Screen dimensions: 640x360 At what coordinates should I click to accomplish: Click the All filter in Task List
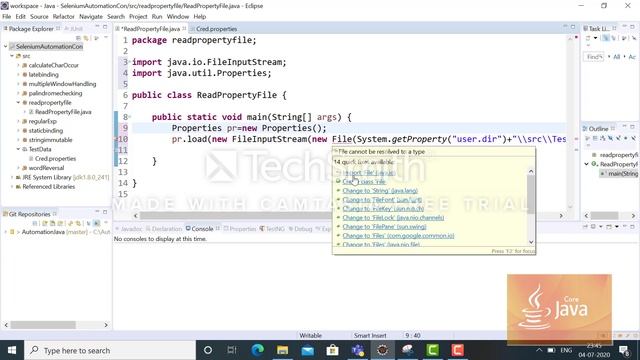coord(617,57)
